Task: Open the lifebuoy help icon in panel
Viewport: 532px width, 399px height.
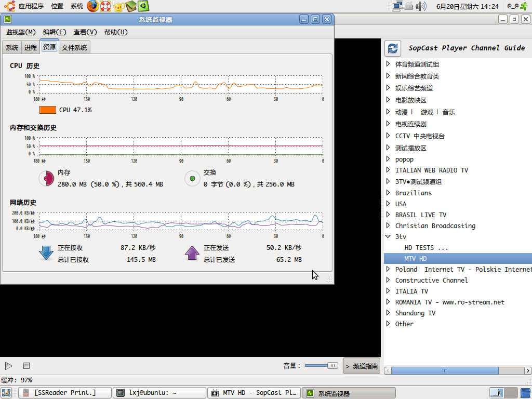Action: pyautogui.click(x=105, y=6)
